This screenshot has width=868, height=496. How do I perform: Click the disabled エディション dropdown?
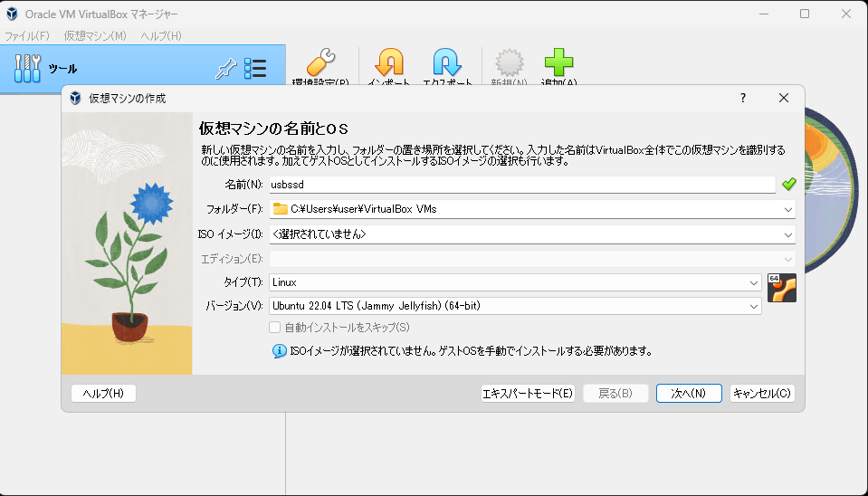tap(532, 259)
